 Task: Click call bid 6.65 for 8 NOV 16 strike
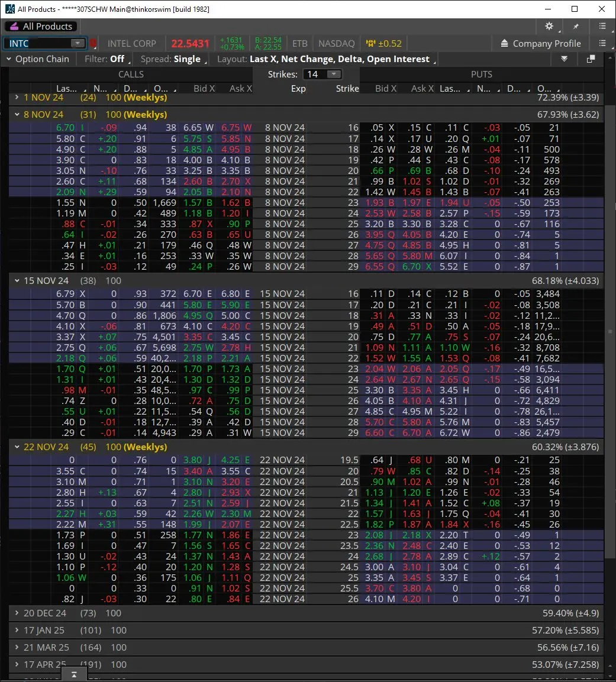(x=198, y=128)
